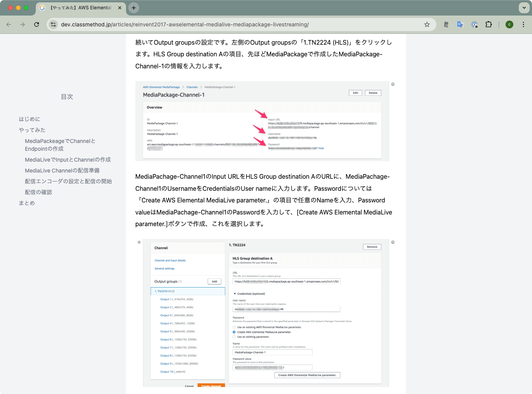This screenshot has height=394, width=532.
Task: Jump to the まとめ section
Action: pos(27,203)
